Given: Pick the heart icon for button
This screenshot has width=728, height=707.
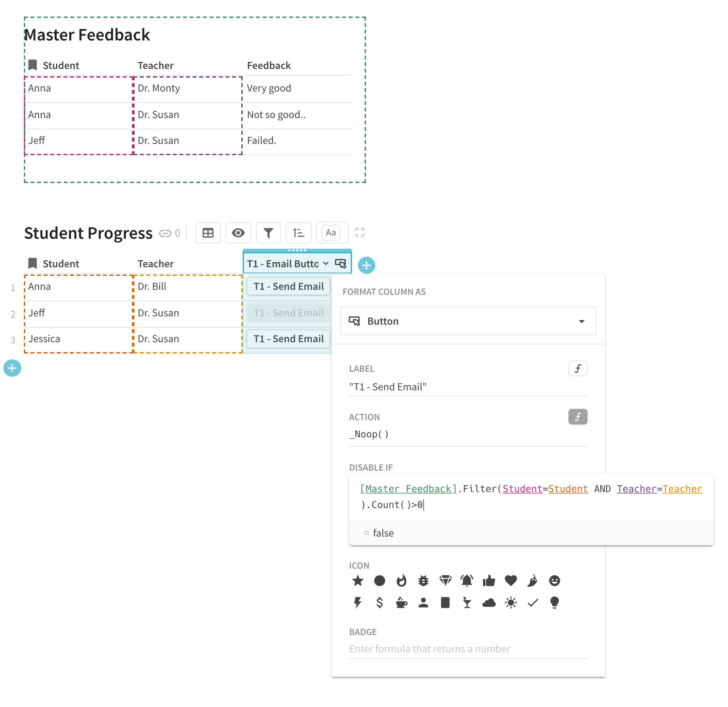Looking at the screenshot, I should click(511, 581).
